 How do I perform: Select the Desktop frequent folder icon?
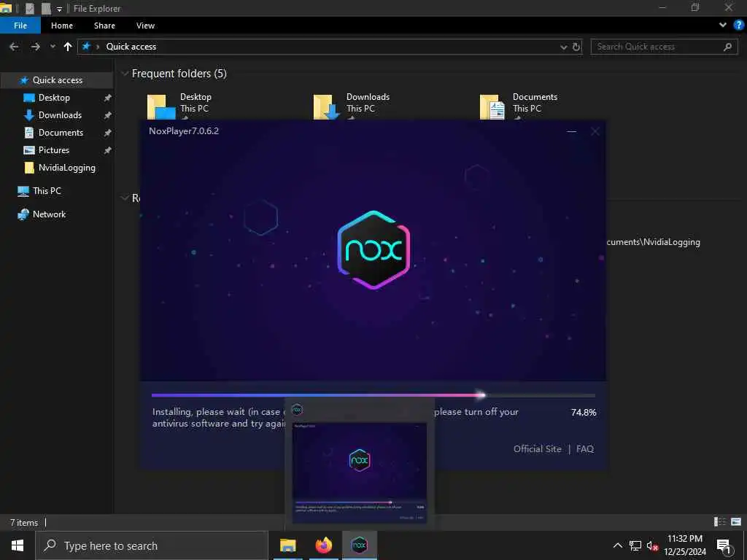point(161,107)
